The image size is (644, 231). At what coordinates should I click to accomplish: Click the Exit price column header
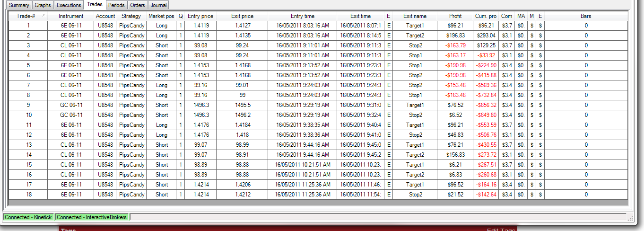point(242,16)
